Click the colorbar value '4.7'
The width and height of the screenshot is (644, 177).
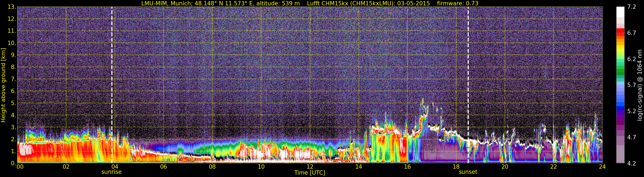pos(632,137)
